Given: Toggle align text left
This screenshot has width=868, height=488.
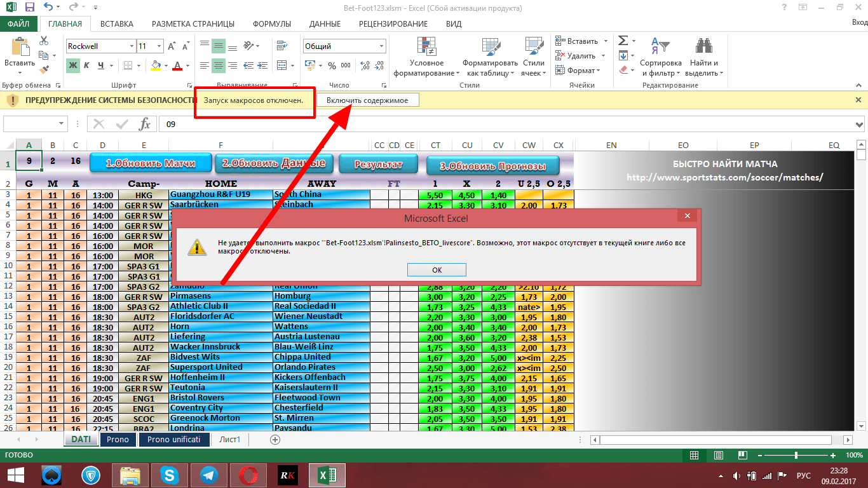Looking at the screenshot, I should click(204, 65).
